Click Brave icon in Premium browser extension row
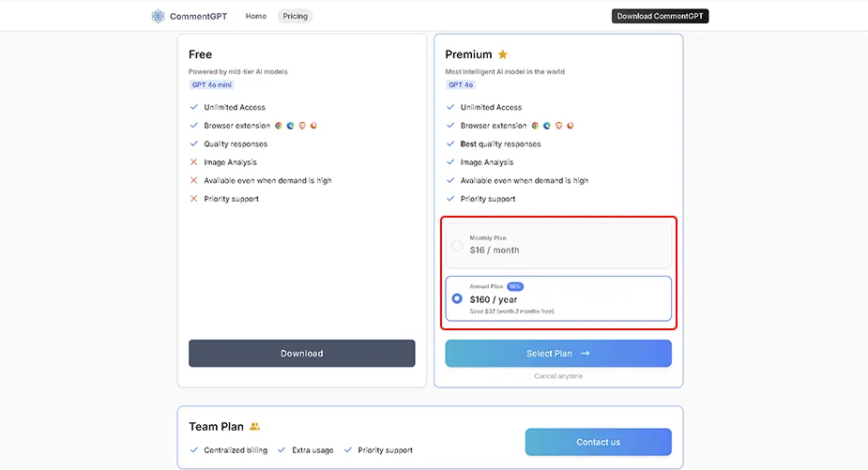Viewport: 868px width, 470px height. tap(558, 126)
